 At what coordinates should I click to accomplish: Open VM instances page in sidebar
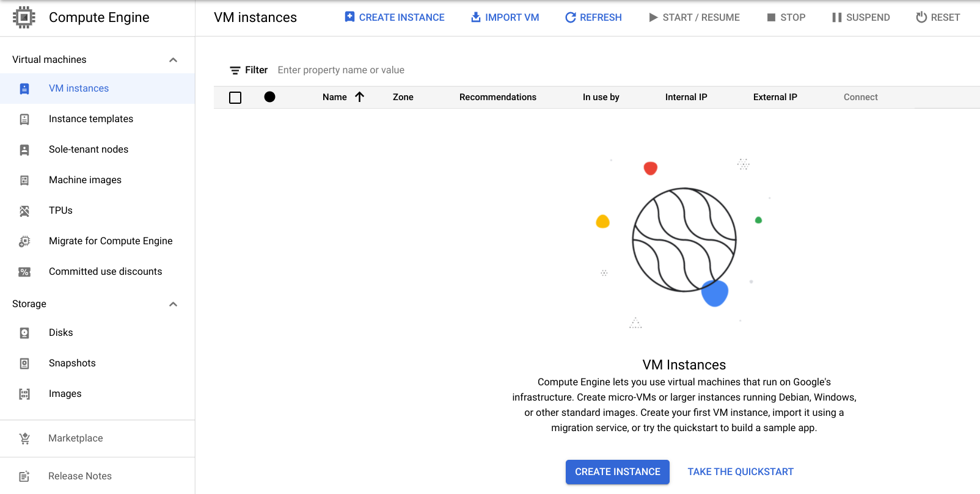[98, 89]
